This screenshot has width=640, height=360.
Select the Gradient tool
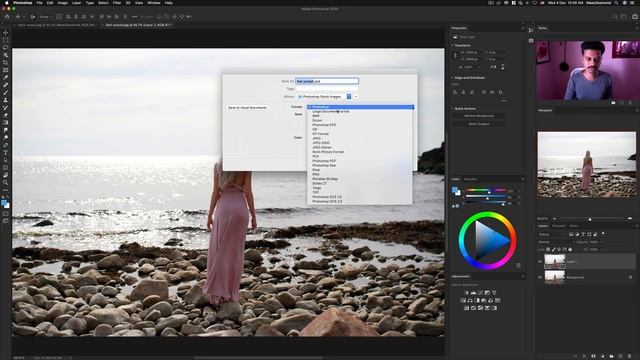click(x=5, y=122)
